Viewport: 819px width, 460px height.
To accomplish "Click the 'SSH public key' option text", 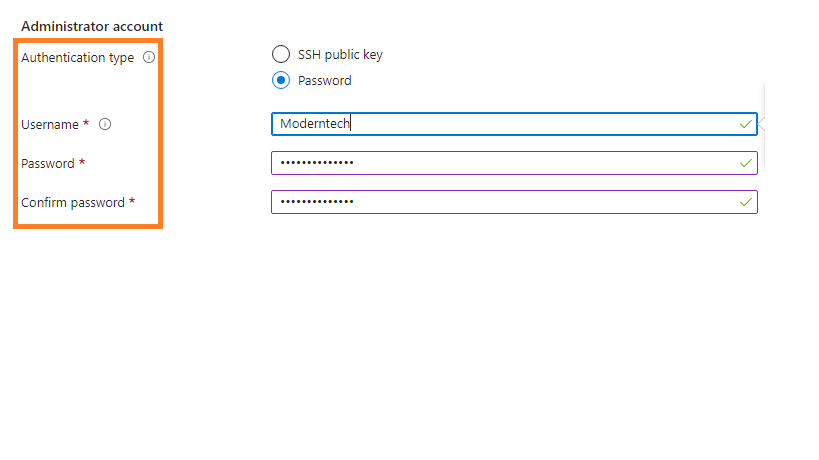I will pyautogui.click(x=340, y=55).
